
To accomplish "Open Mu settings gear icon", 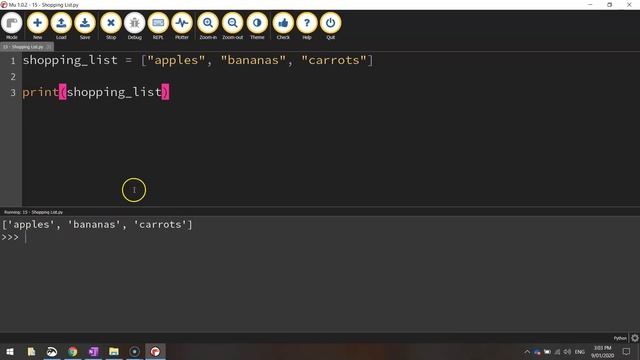I will 635,338.
